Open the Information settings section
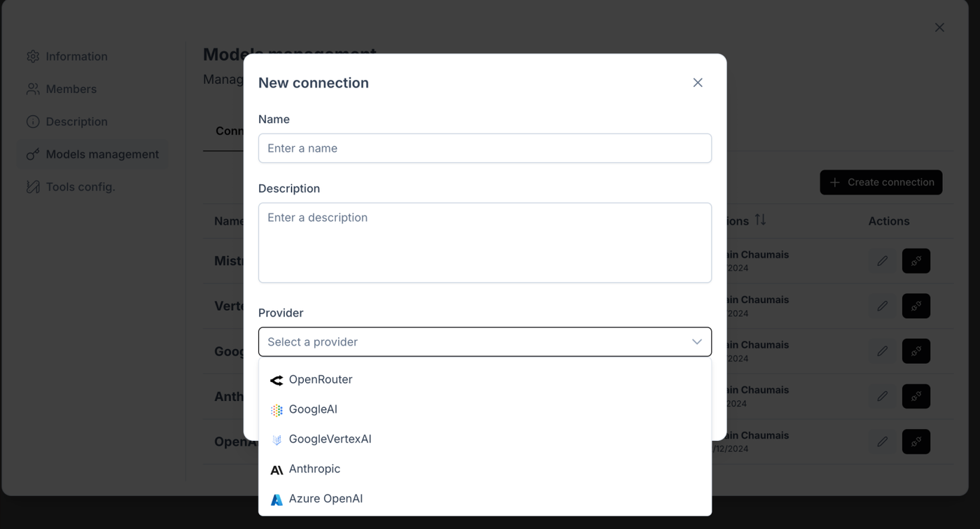This screenshot has width=980, height=529. click(x=76, y=57)
